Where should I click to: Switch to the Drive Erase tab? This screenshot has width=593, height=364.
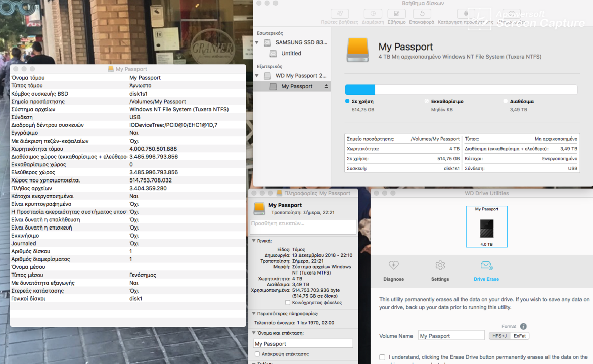coord(486,270)
